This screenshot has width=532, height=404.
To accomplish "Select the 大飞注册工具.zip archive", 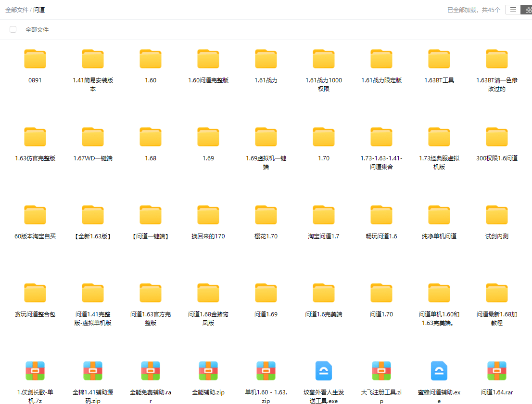I will coord(381,371).
